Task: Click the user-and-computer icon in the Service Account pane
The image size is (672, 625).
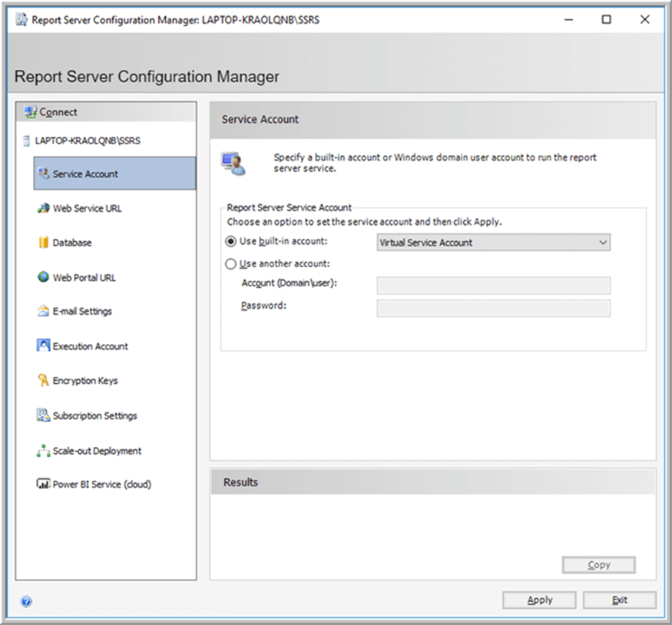Action: pyautogui.click(x=233, y=164)
